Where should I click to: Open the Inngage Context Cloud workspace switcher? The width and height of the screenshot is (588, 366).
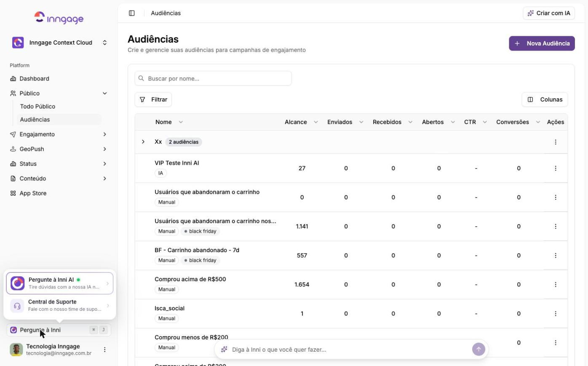tap(59, 43)
